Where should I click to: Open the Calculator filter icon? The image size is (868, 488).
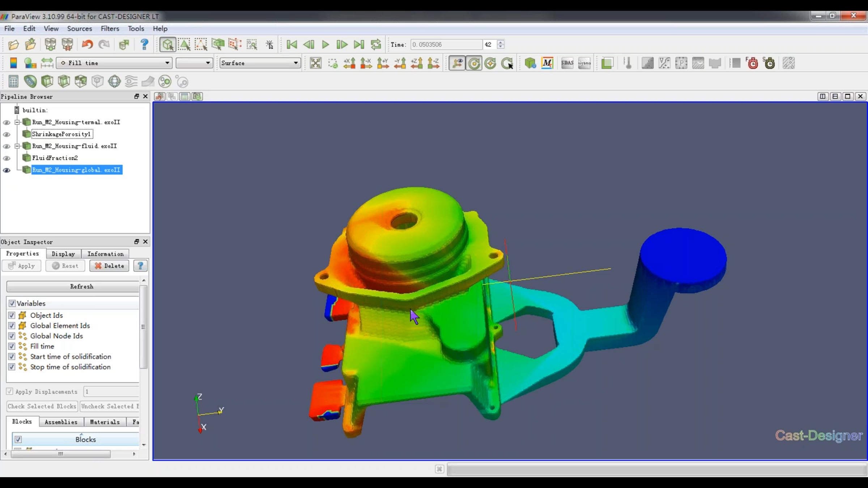[13, 82]
